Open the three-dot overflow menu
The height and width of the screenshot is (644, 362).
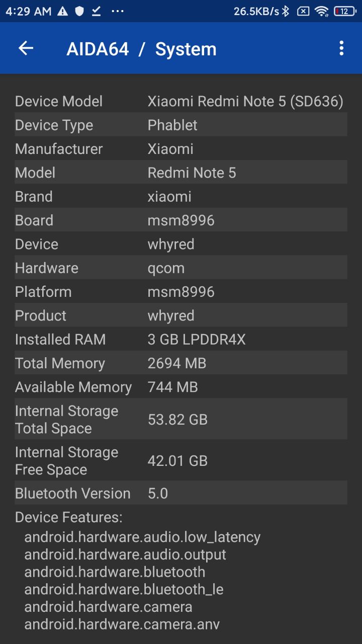point(341,48)
